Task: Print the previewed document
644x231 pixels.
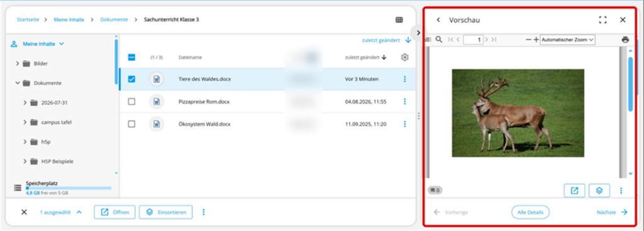Action: (x=625, y=40)
